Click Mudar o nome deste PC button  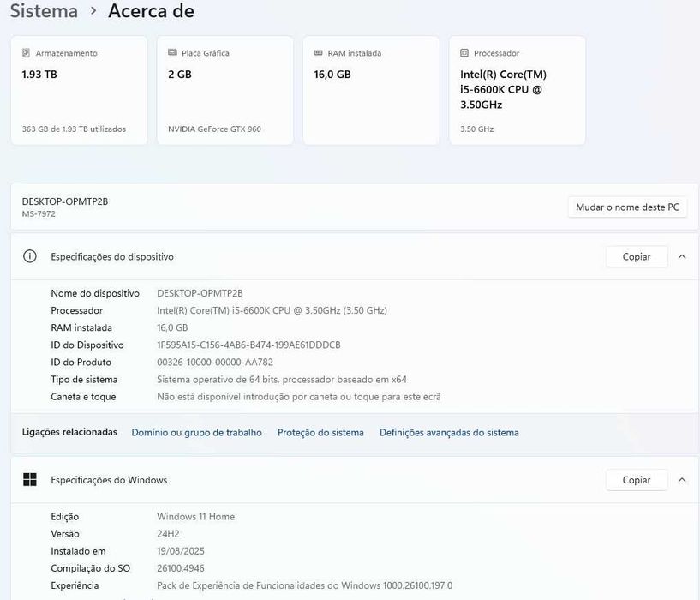coord(627,207)
